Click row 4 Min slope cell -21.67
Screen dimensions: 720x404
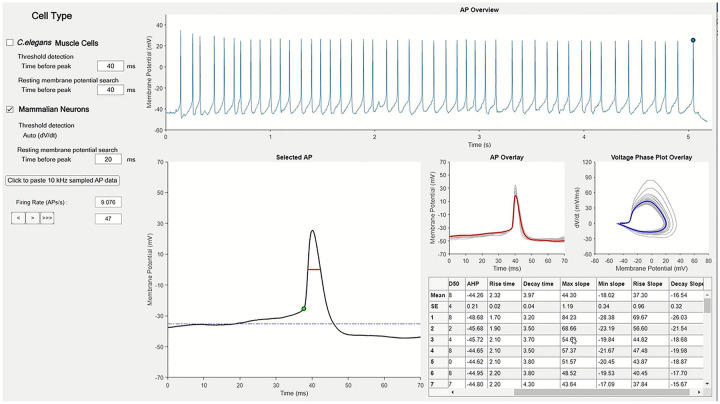(613, 351)
